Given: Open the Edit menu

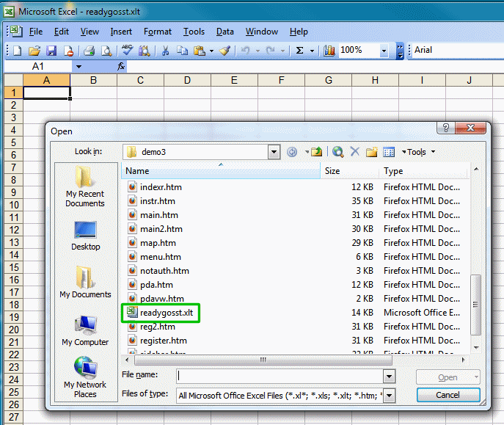Looking at the screenshot, I should [x=62, y=32].
